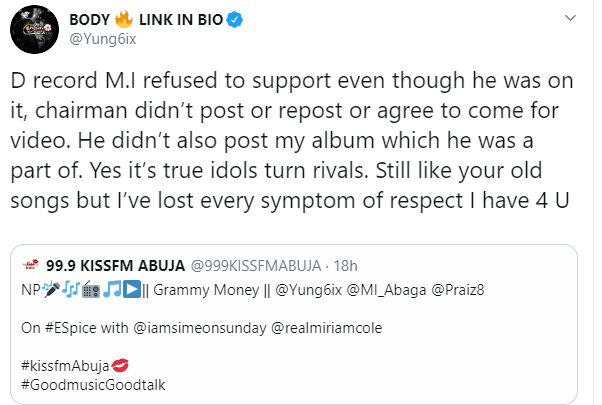
Task: Click the KISS FM logo avatar
Action: point(34,268)
